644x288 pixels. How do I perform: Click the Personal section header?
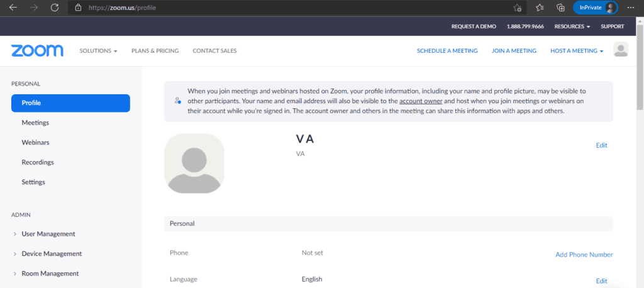point(389,224)
